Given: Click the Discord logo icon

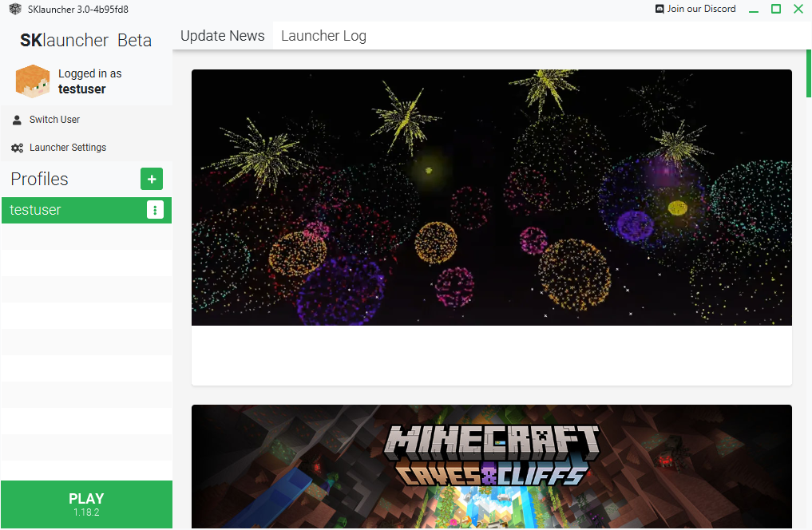Looking at the screenshot, I should coord(660,9).
